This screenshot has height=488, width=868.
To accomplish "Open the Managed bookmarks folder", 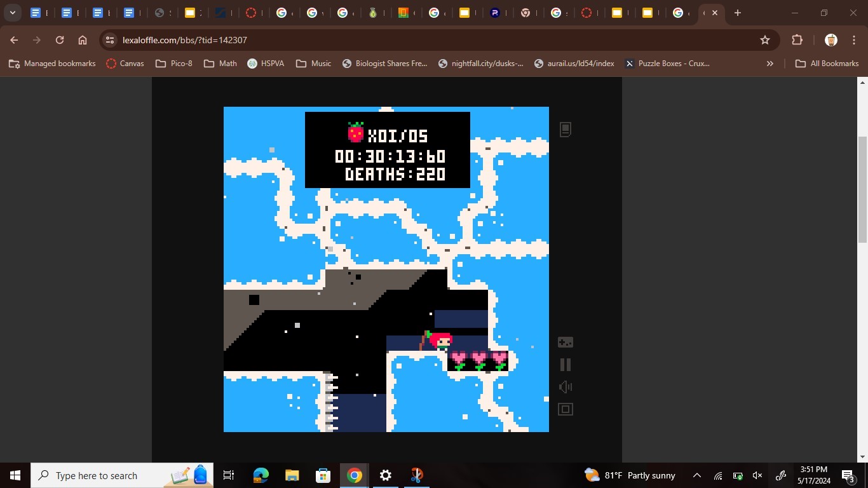I will pos(52,64).
